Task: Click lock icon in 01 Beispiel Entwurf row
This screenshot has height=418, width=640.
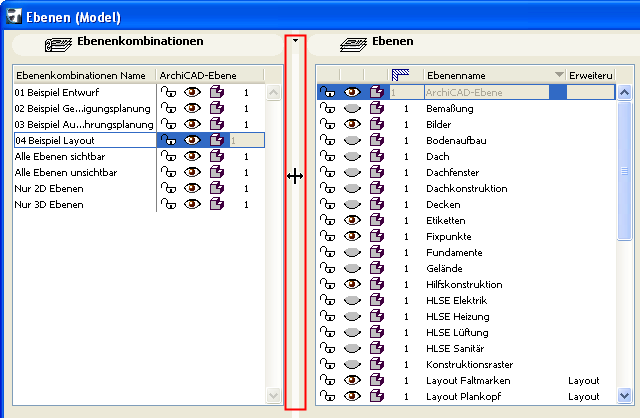Action: (168, 92)
